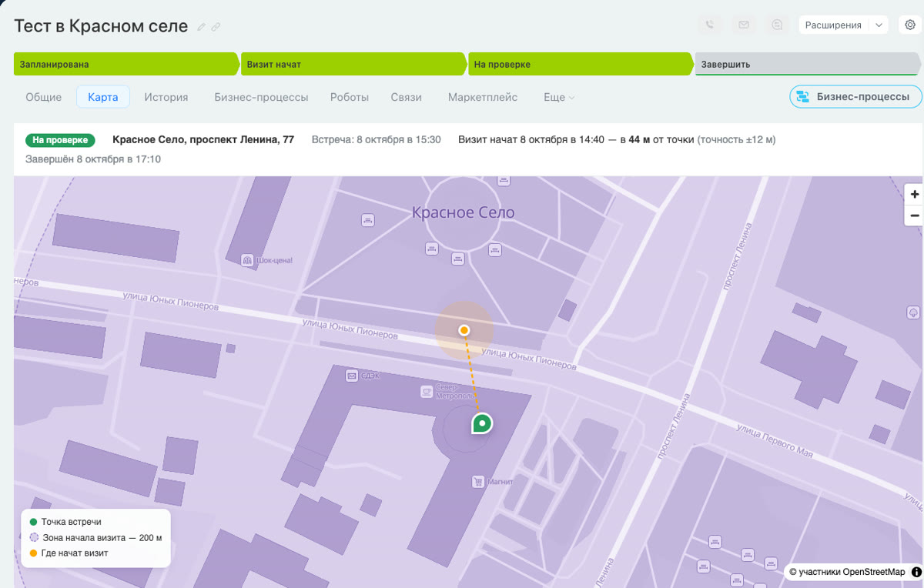The width and height of the screenshot is (924, 588).
Task: Switch to the Роботы tab
Action: pos(350,97)
